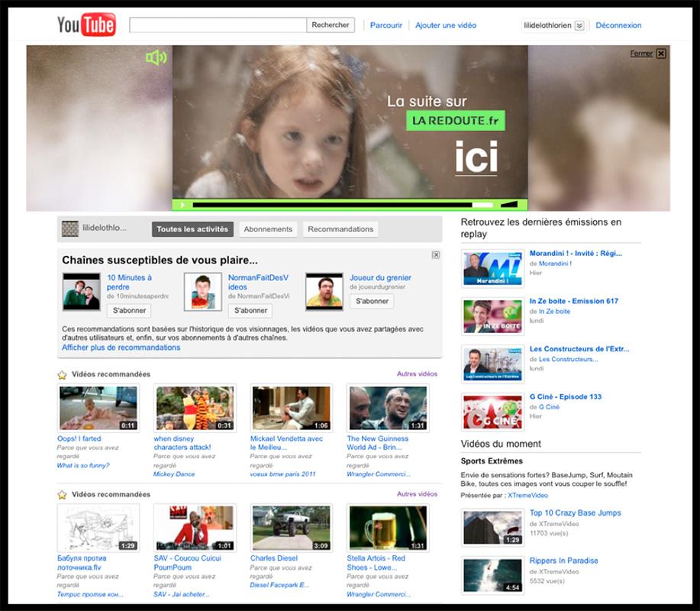Open the Бабуля против video thumbnail

[x=98, y=528]
